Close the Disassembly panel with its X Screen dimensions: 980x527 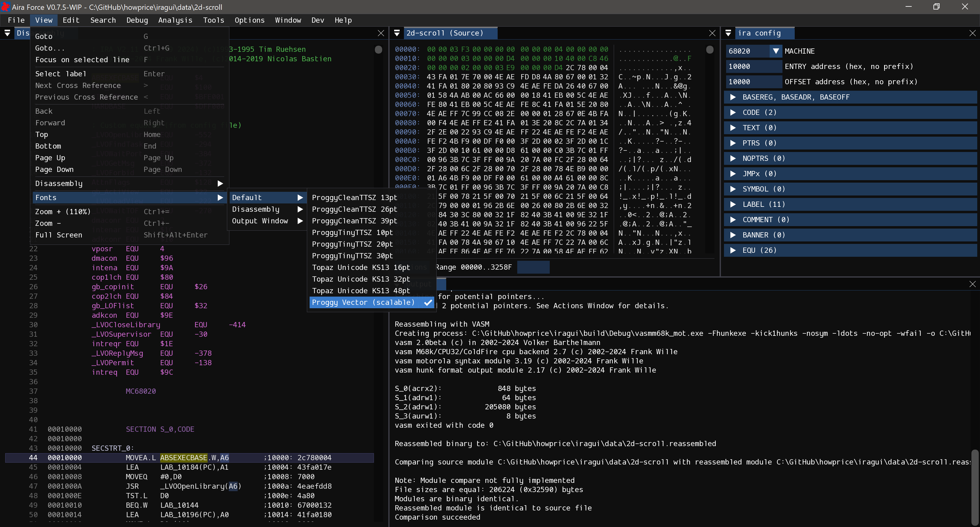(x=381, y=33)
